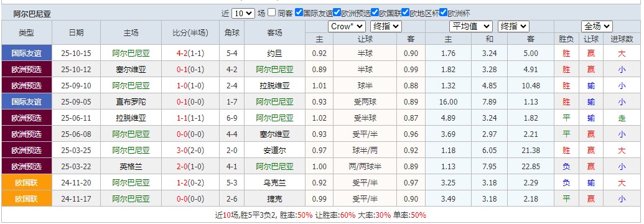Click the 10.48 away odds value
644x224 pixels.
[x=531, y=86]
